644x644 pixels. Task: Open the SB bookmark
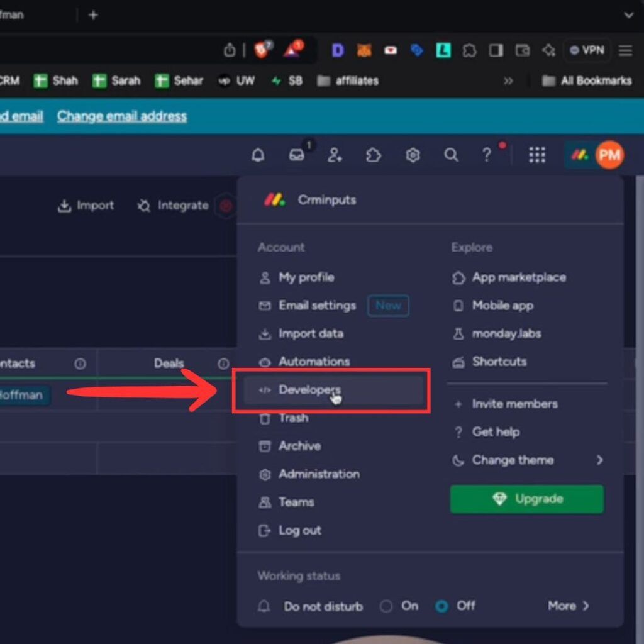[x=287, y=81]
